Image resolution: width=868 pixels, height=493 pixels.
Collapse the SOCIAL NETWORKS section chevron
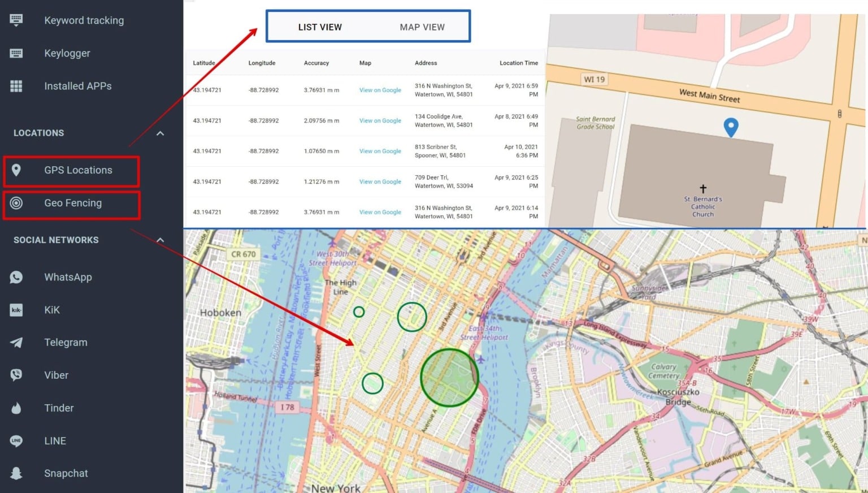160,240
